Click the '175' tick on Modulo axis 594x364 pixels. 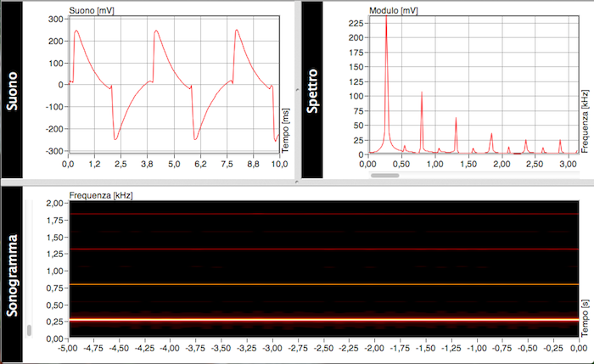[356, 53]
